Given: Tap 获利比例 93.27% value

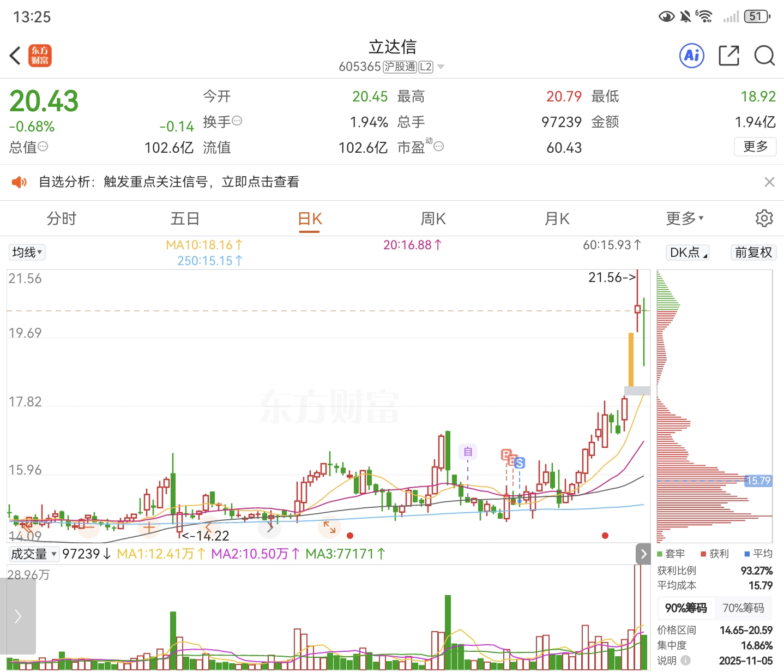Looking at the screenshot, I should click(x=757, y=571).
